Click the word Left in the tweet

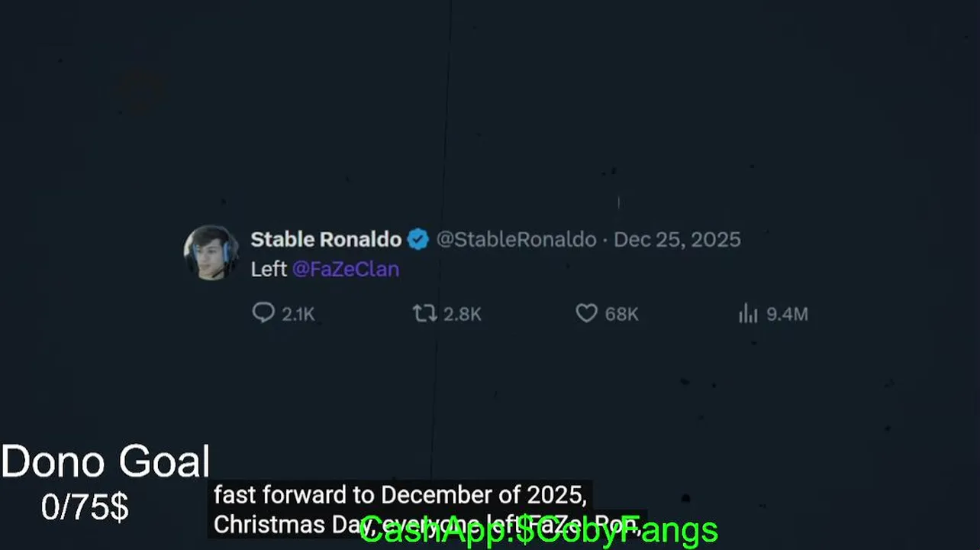269,269
